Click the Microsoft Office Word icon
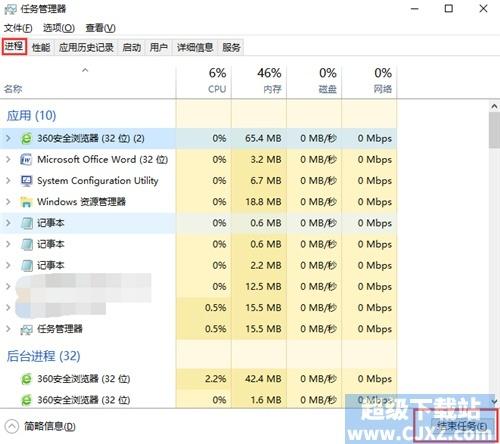 [26, 160]
